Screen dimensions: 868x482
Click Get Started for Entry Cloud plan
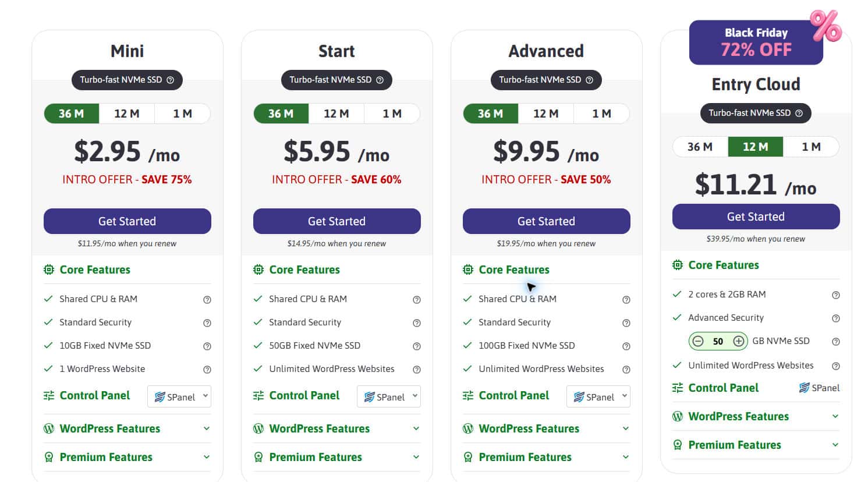pos(756,217)
